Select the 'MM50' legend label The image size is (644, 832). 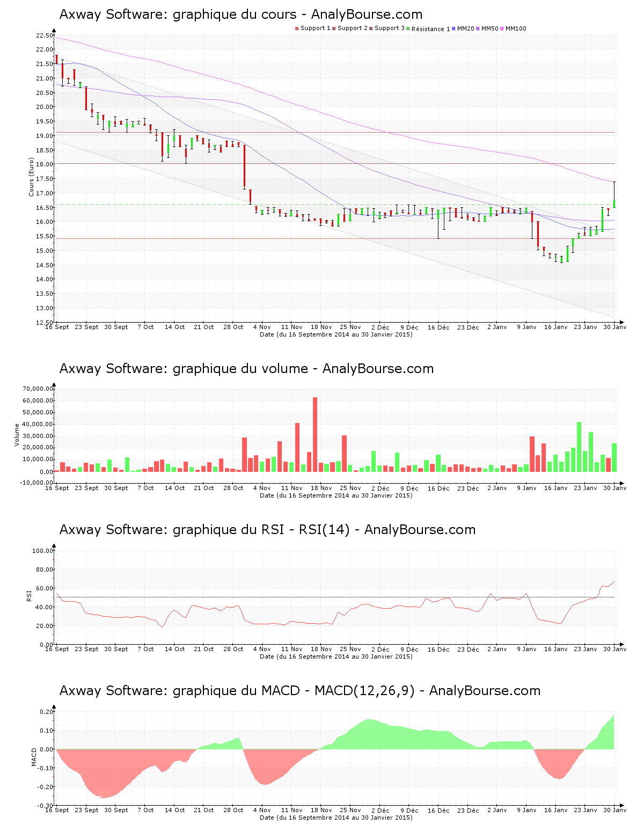490,28
